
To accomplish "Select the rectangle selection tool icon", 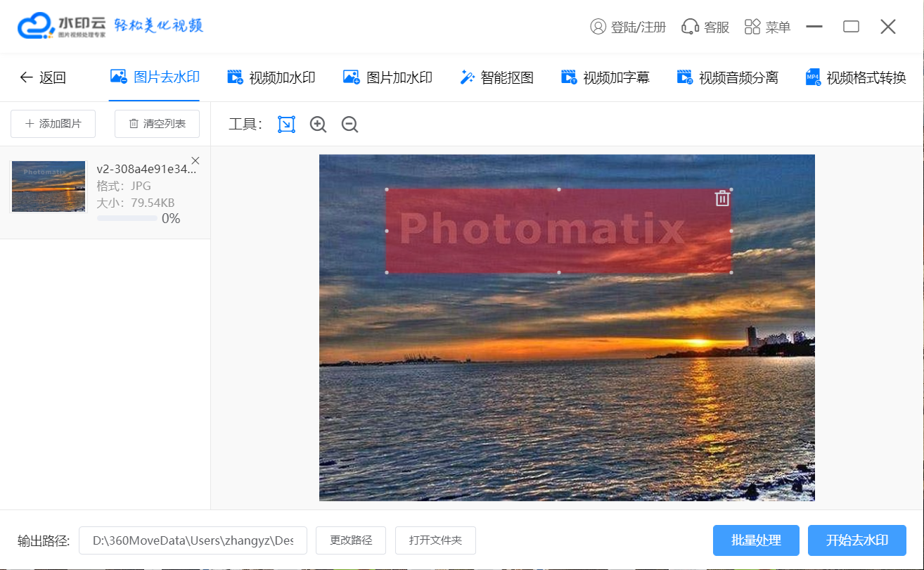I will tap(286, 125).
